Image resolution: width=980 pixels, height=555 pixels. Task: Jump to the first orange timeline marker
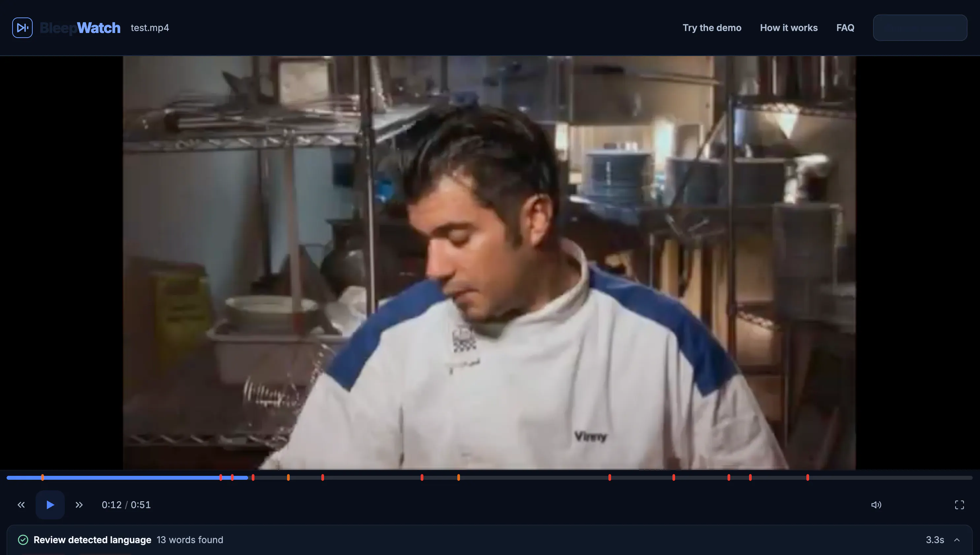tap(42, 477)
